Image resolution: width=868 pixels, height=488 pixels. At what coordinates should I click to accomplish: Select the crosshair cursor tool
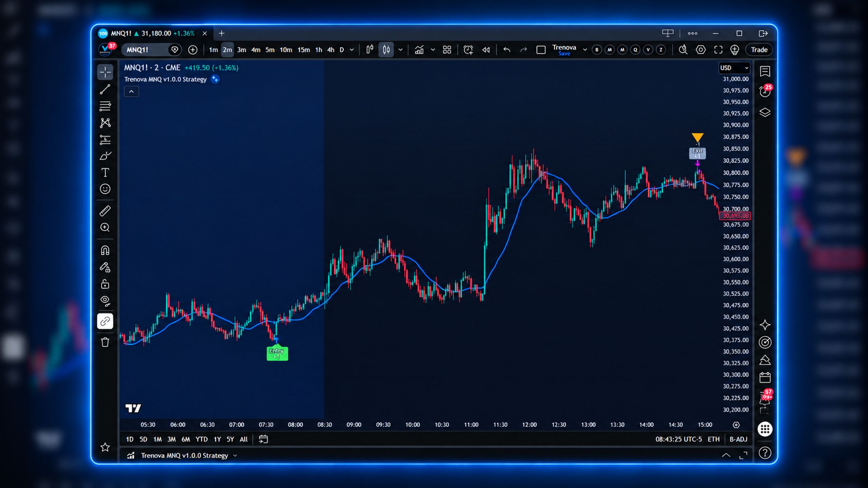point(105,72)
